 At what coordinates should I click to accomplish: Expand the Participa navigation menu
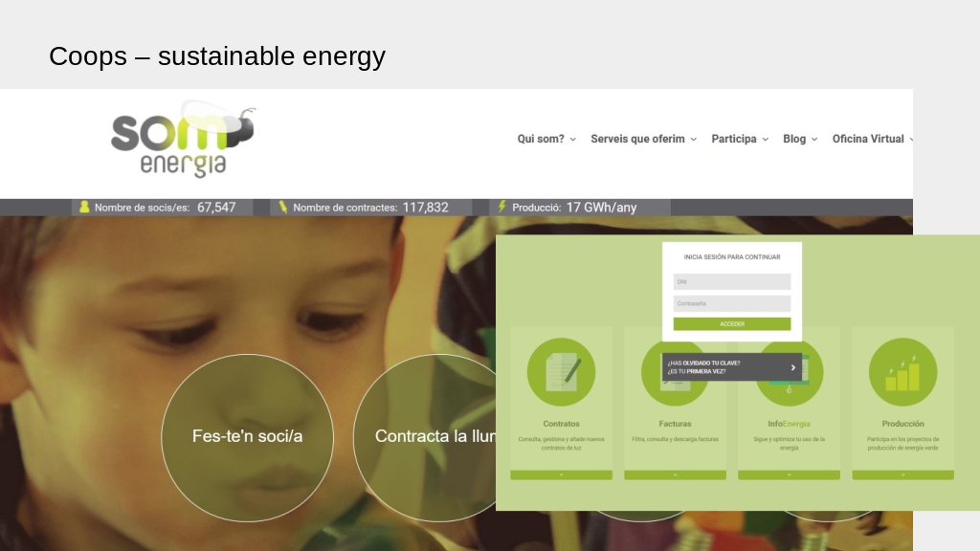[x=740, y=139]
